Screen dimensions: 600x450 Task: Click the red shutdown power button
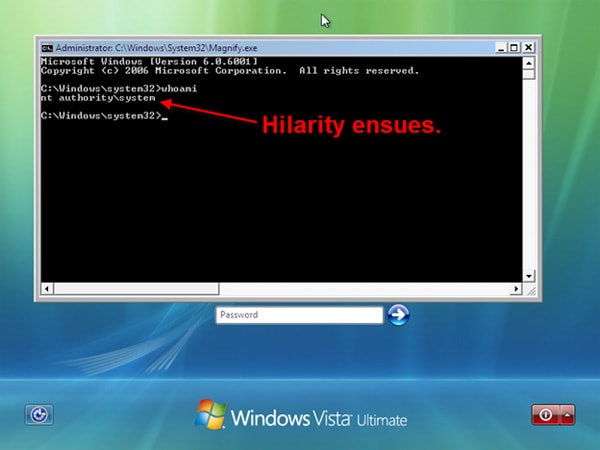pos(546,415)
